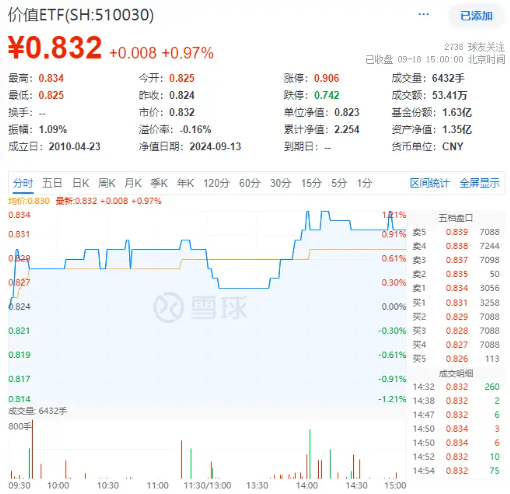510x494 pixels.
Task: Select the 买3 row at 0.828
Action: coord(456,331)
